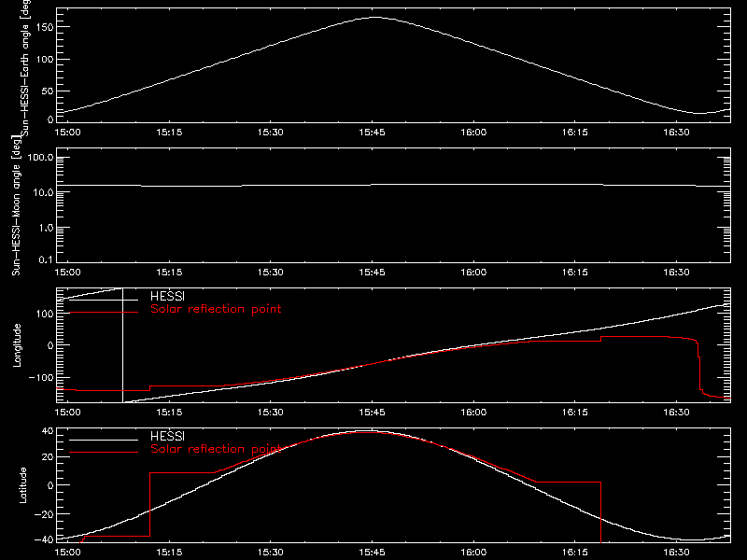Pick white HESSI legend line in Latitude plot
The image size is (747, 560).
tap(104, 440)
